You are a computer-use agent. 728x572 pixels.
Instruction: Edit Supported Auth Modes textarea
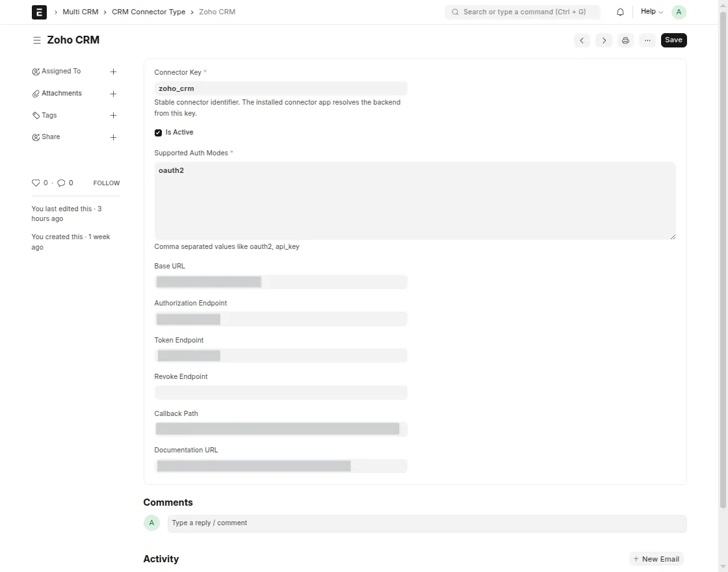(x=415, y=201)
